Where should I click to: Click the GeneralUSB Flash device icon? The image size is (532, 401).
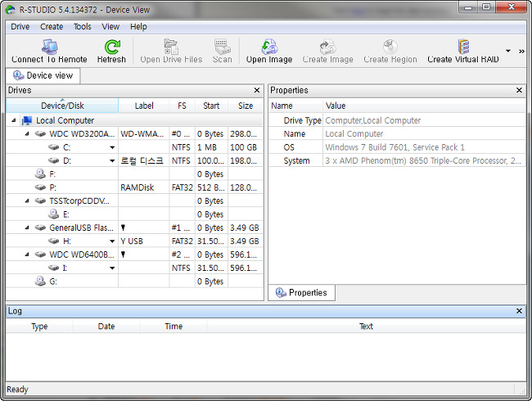point(40,228)
